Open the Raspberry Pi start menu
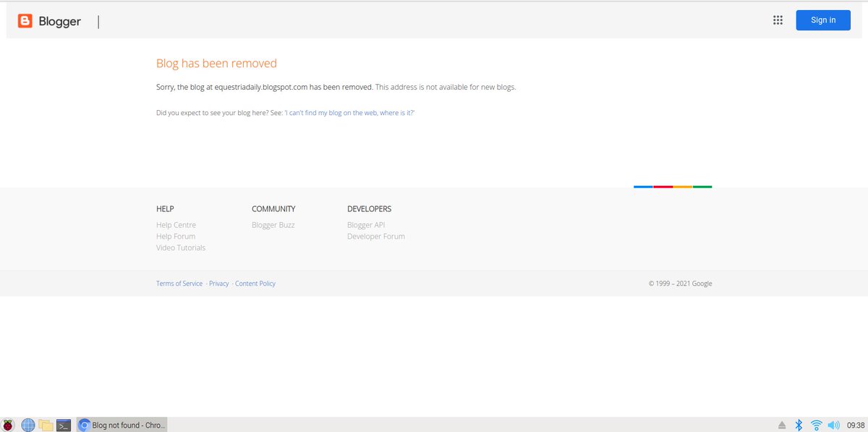Viewport: 868px width, 432px height. click(9, 425)
